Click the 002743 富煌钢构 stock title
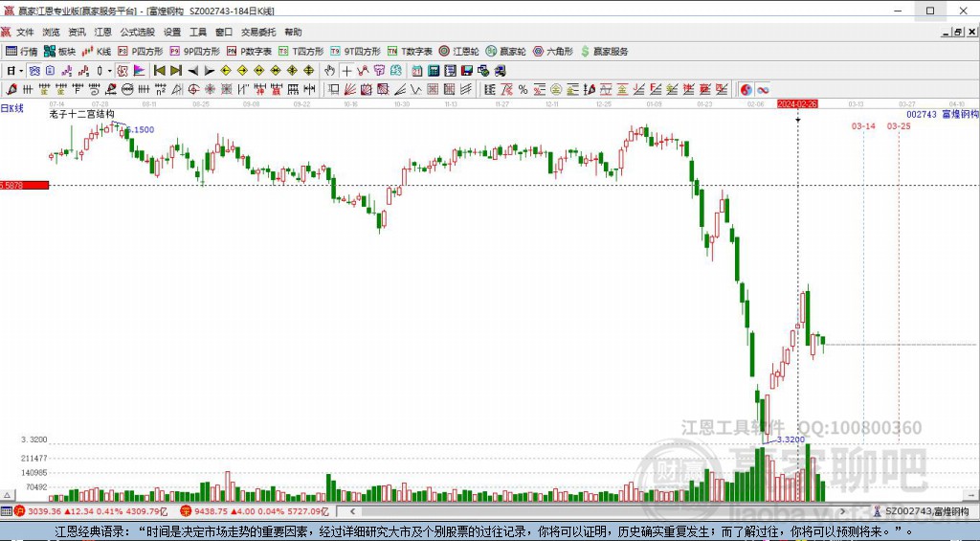The width and height of the screenshot is (980, 541). pos(943,115)
